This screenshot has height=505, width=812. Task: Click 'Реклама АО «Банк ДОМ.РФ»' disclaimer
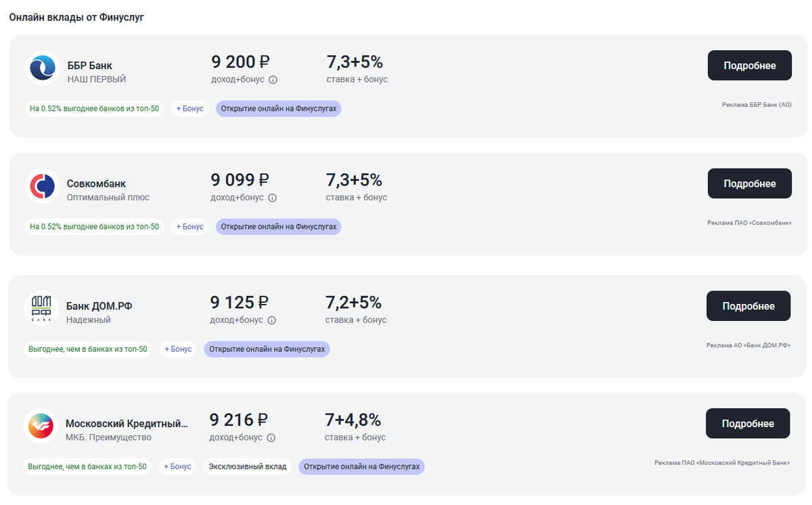tap(748, 345)
